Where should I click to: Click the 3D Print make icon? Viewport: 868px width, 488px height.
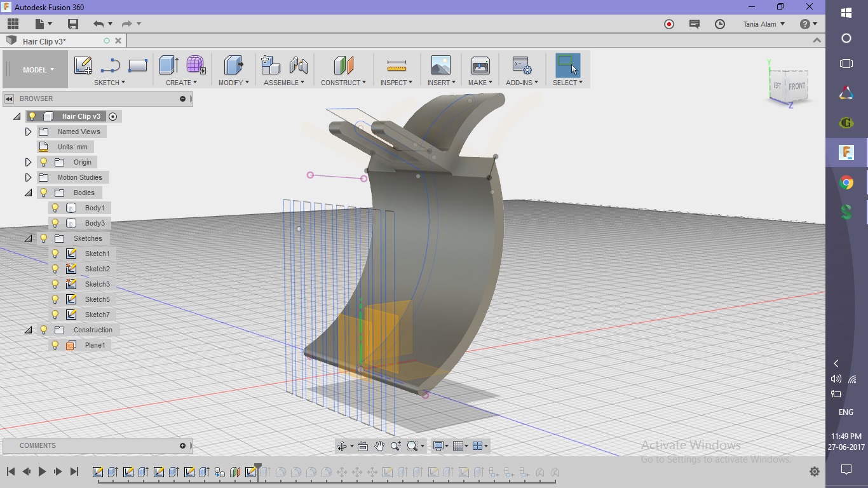(480, 65)
